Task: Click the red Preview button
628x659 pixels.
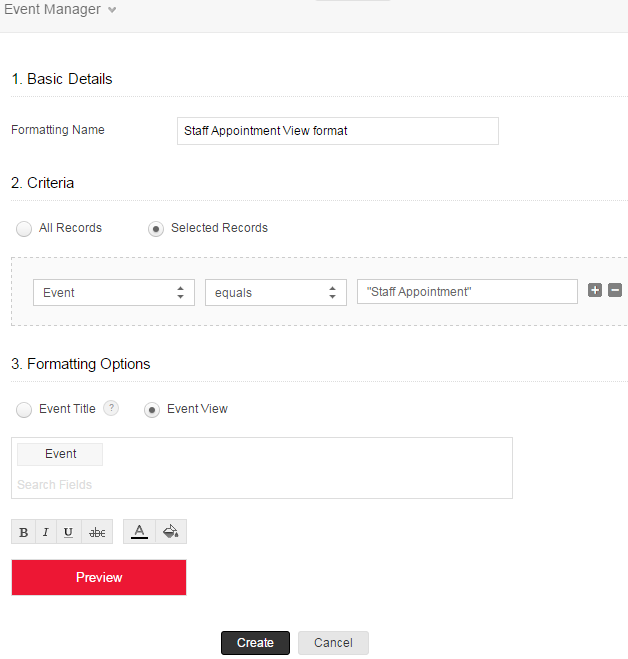Action: tap(99, 577)
